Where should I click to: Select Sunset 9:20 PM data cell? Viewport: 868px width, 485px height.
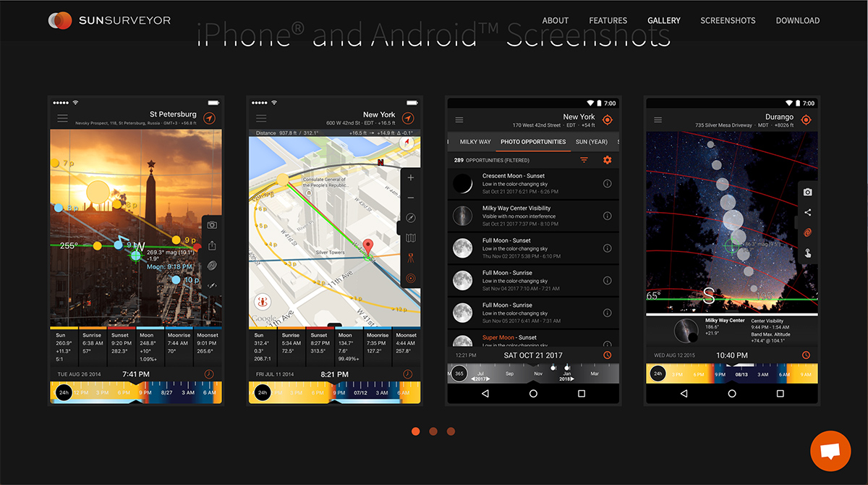pos(121,347)
